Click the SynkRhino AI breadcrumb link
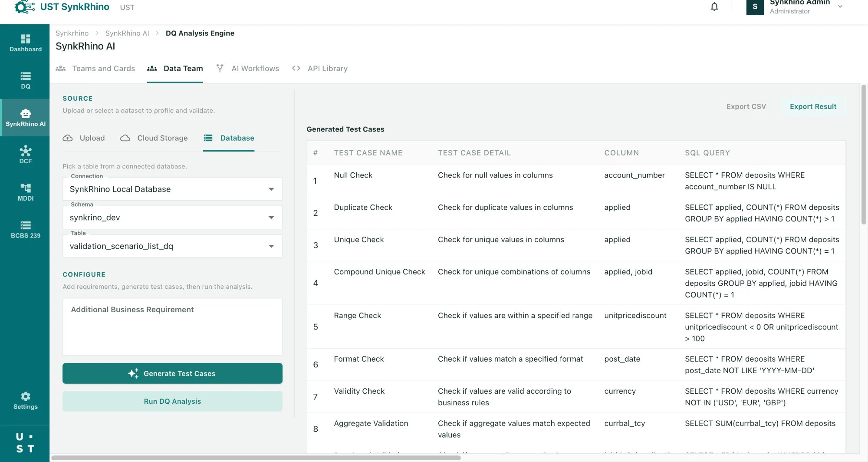The image size is (868, 462). tap(127, 33)
